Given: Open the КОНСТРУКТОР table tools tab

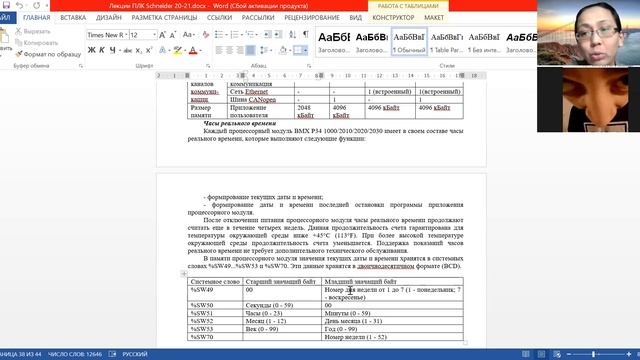Looking at the screenshot, I should click(393, 18).
